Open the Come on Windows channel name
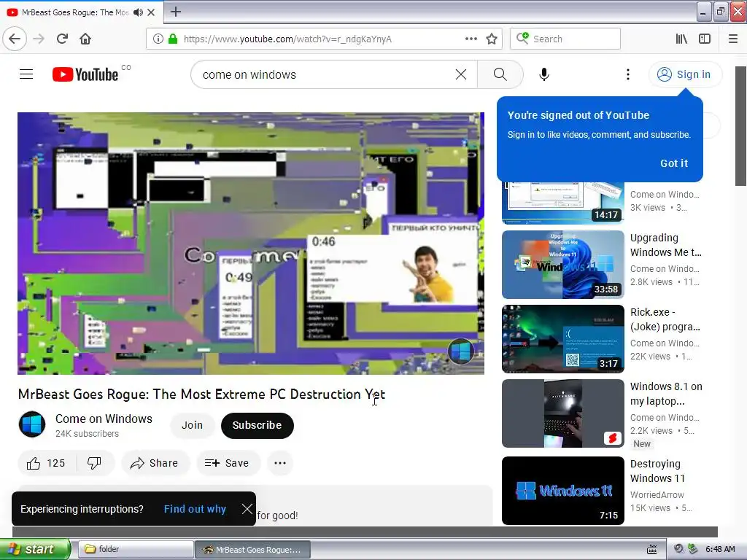The height and width of the screenshot is (560, 747). (x=104, y=419)
